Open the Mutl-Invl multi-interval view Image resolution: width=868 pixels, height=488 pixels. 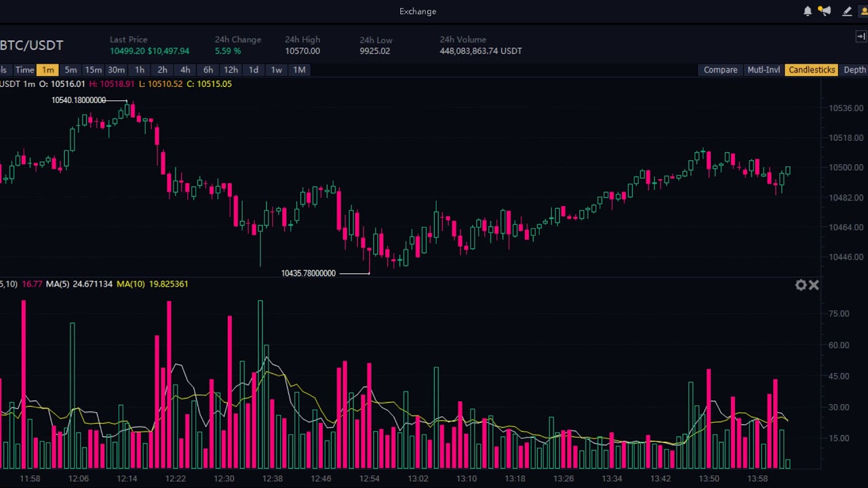(x=764, y=70)
